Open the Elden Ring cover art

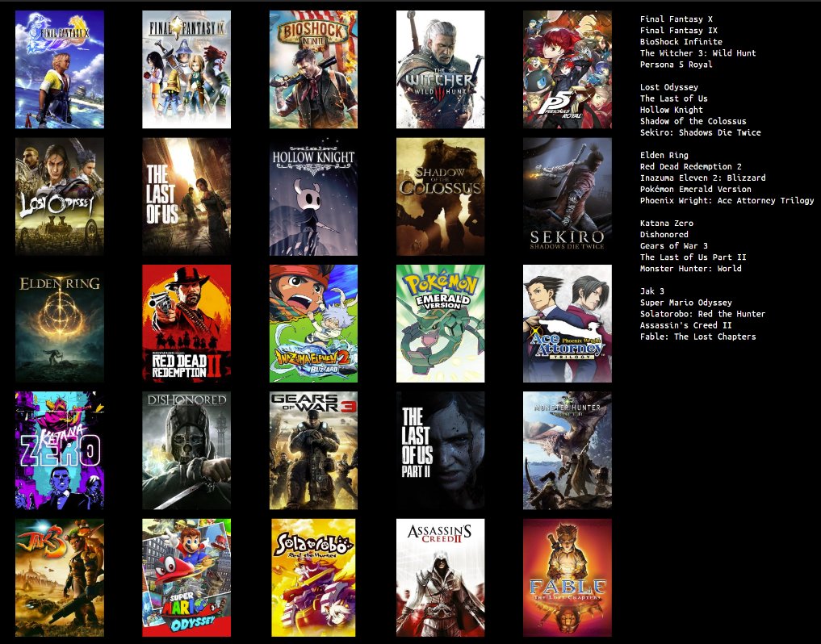pyautogui.click(x=60, y=324)
